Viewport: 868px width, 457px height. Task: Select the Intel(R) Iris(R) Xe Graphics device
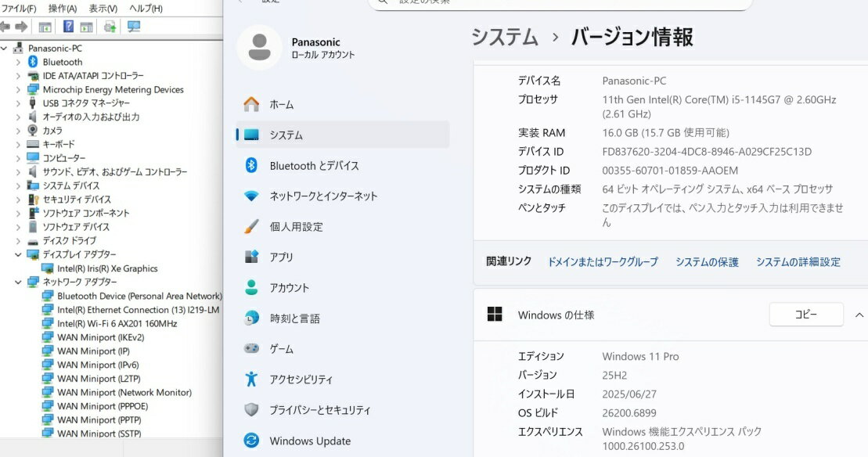107,268
